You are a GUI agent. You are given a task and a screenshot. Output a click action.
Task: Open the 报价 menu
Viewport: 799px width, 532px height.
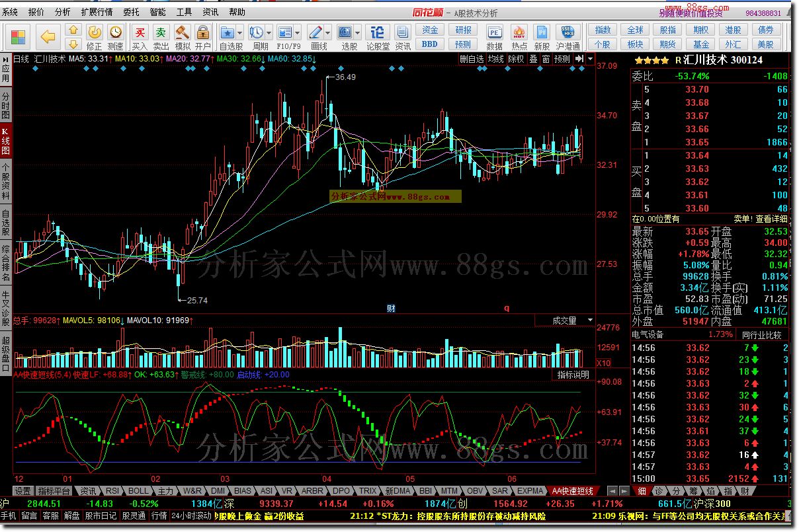pos(36,12)
